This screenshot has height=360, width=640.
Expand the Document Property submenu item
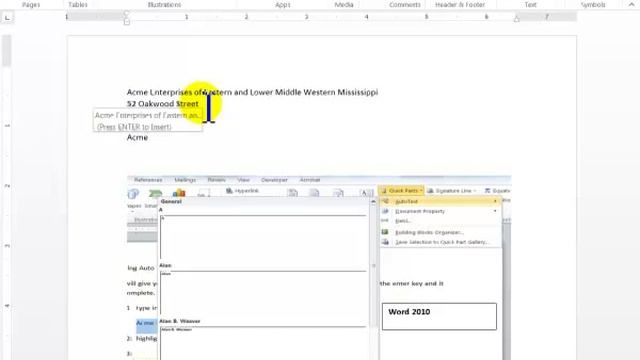pos(440,211)
